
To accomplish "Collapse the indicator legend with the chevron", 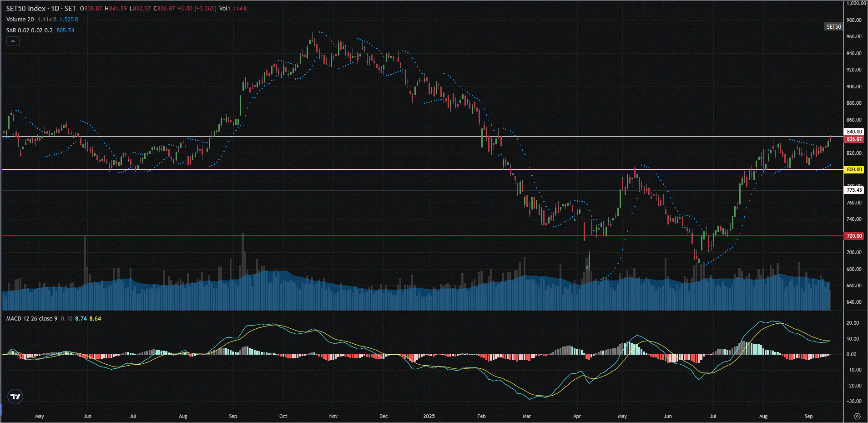I will (13, 41).
